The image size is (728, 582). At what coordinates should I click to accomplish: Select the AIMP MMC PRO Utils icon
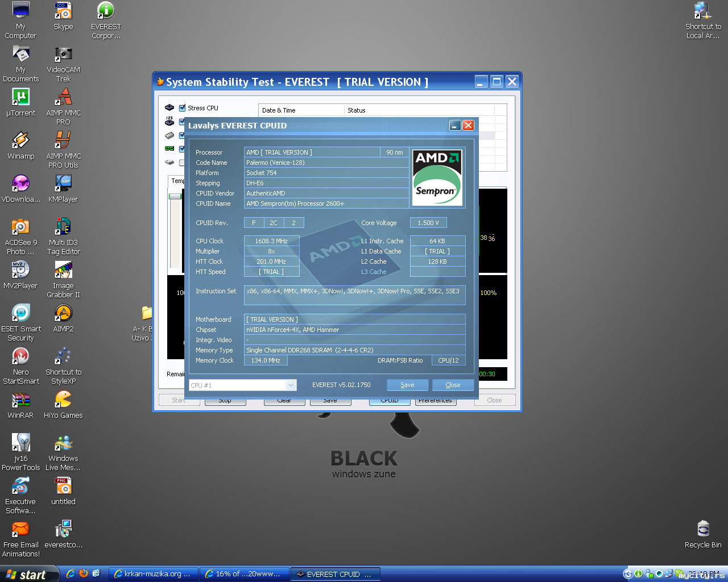click(63, 150)
